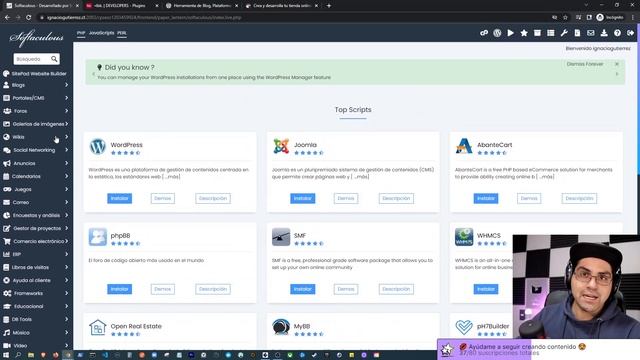Close the Did you know notice
640x360 pixels.
617,64
